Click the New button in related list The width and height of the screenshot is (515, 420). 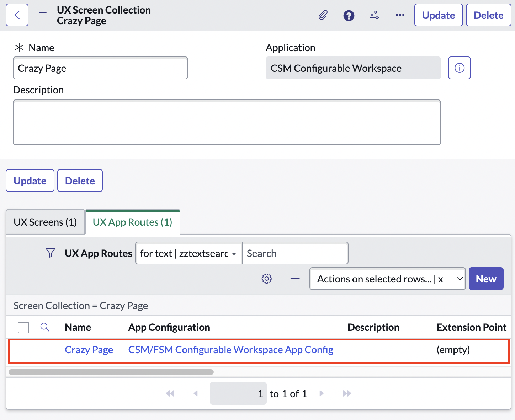486,279
